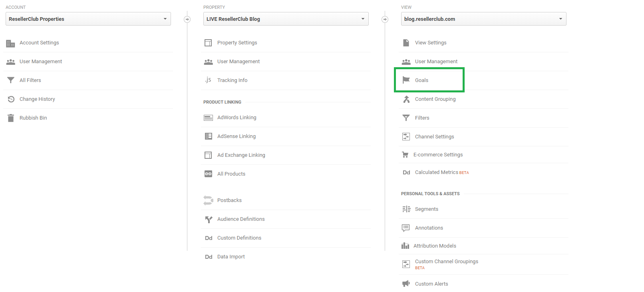Click the View Settings document icon
This screenshot has height=292, width=644.
(x=406, y=43)
